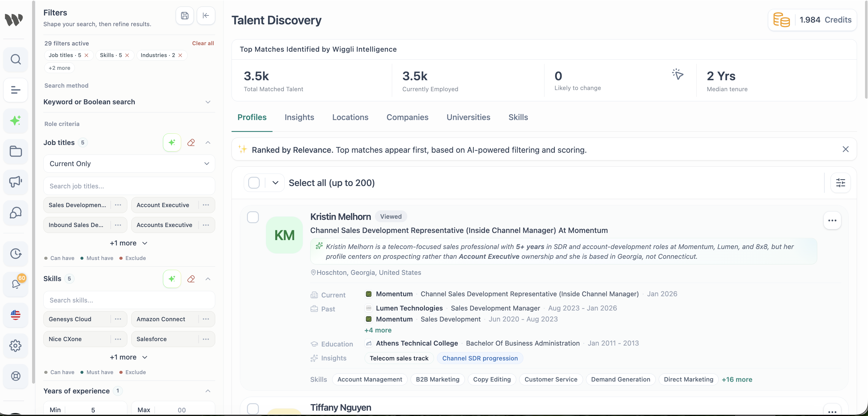
Task: Open notifications with 60 badge
Action: click(15, 284)
